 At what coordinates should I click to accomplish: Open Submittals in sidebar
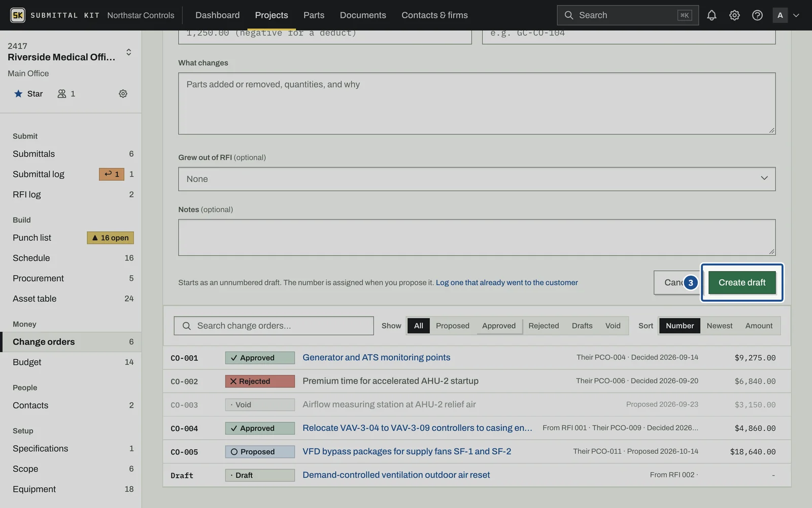[71, 154]
